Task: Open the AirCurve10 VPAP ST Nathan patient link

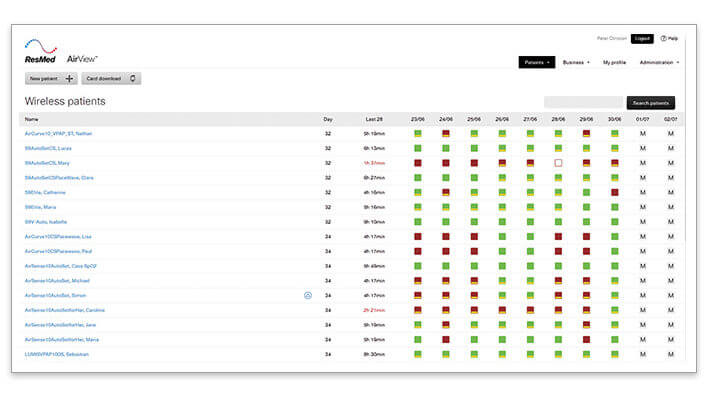Action: tap(58, 134)
